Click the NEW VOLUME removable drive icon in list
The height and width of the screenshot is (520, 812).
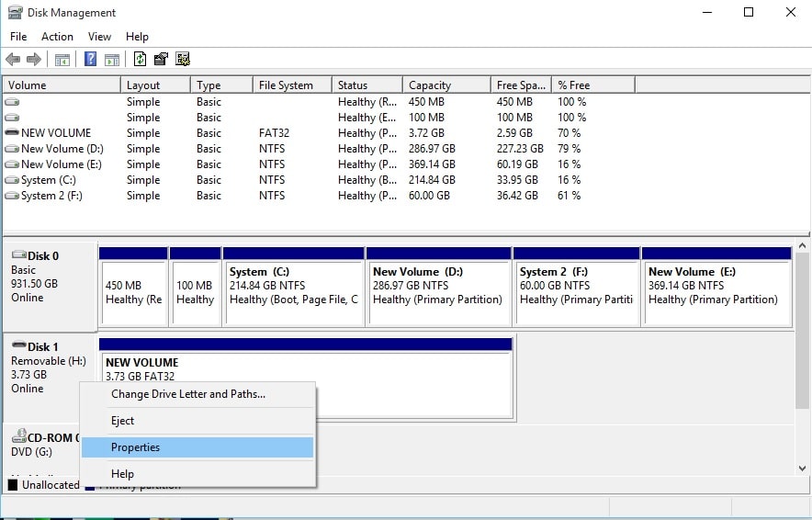pos(12,132)
